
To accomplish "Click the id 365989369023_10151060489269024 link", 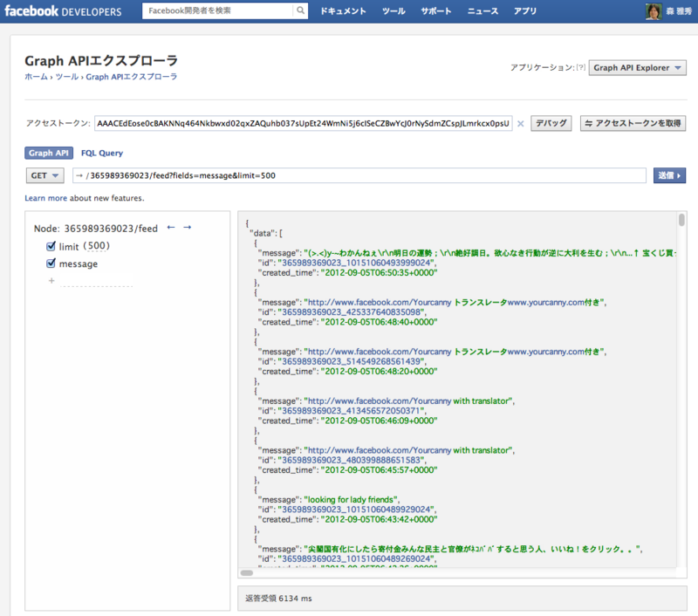I will pyautogui.click(x=357, y=559).
